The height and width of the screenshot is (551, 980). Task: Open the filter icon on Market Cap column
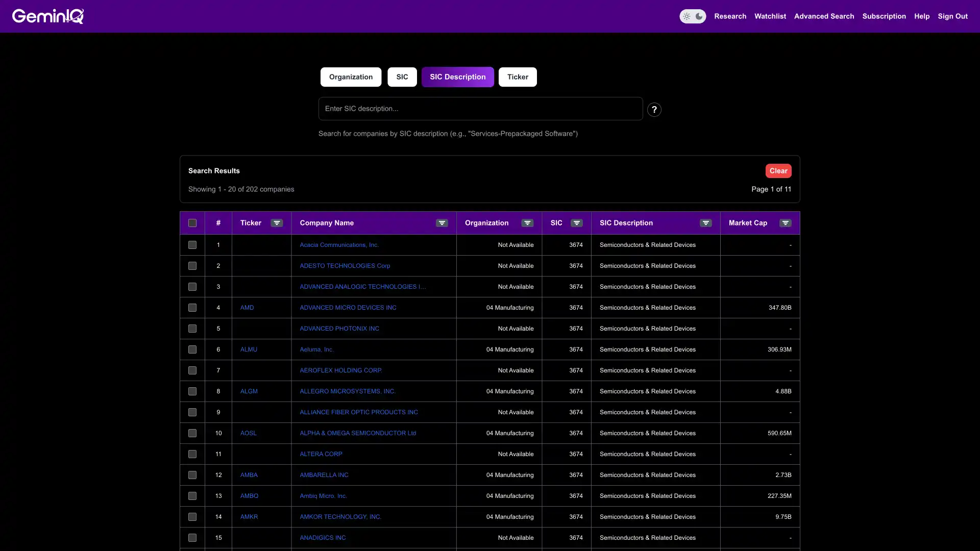[x=786, y=223]
